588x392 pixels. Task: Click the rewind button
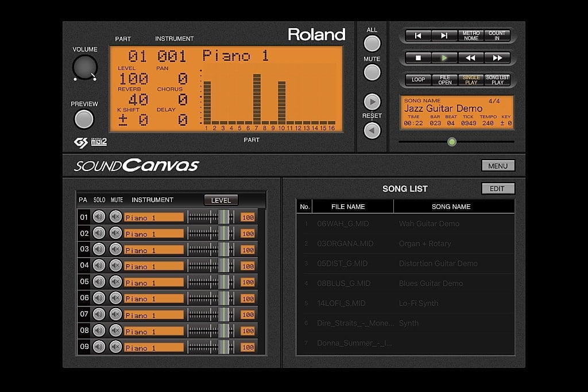[471, 58]
